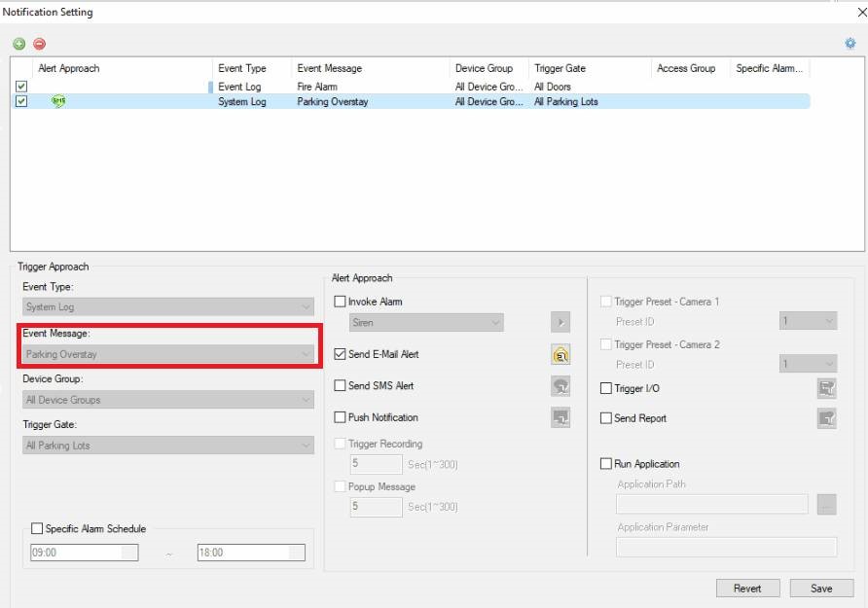Close the Notification Setting window
Image resolution: width=868 pixels, height=608 pixels.
(x=861, y=13)
